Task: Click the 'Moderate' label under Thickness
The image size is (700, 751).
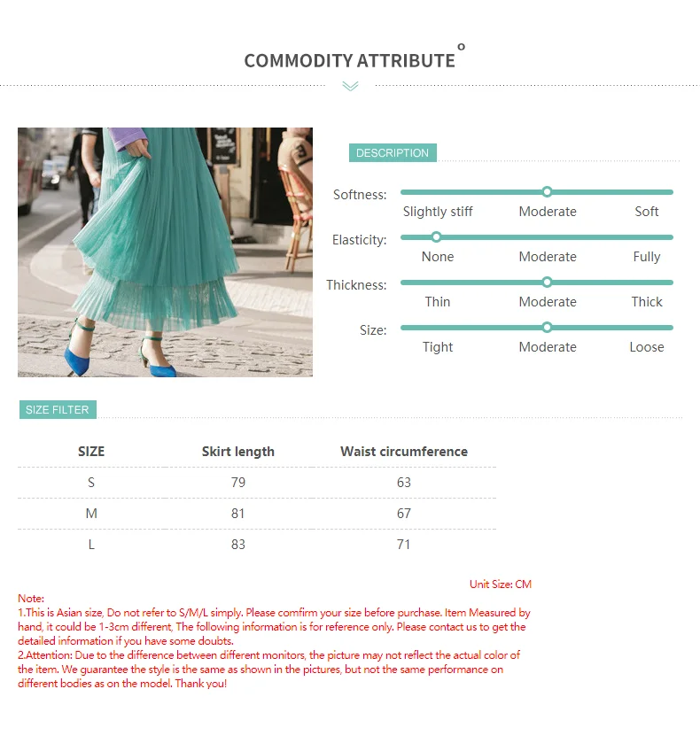Action: click(x=548, y=302)
